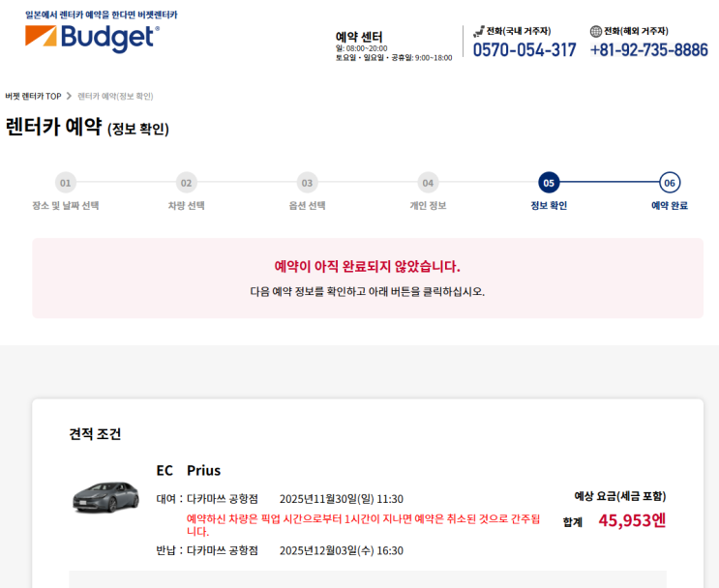719x588 pixels.
Task: Click the 견적 조건 heading
Action: (95, 433)
